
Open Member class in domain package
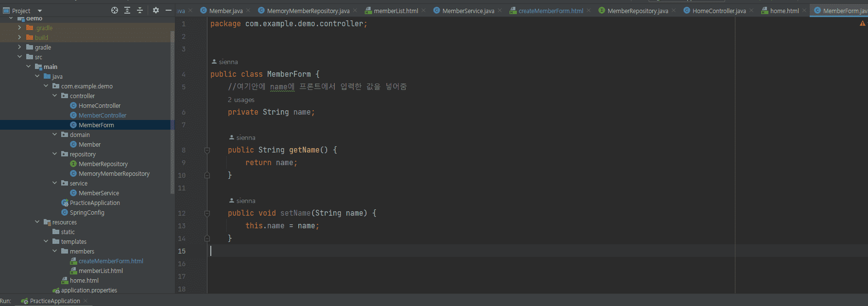[89, 144]
